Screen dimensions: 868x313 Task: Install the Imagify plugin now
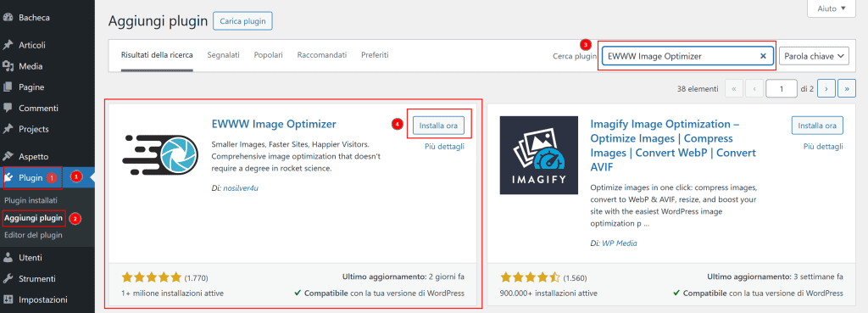[x=817, y=126]
